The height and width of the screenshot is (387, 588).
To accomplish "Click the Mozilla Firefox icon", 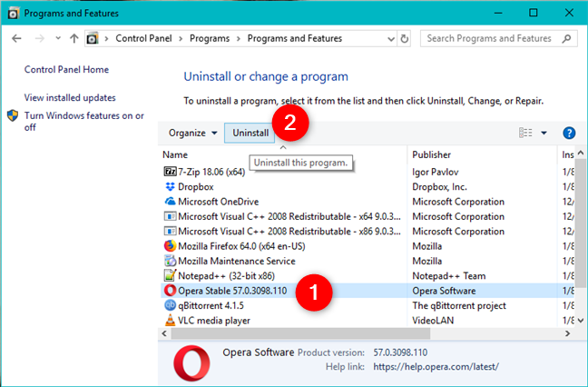I will coord(170,246).
